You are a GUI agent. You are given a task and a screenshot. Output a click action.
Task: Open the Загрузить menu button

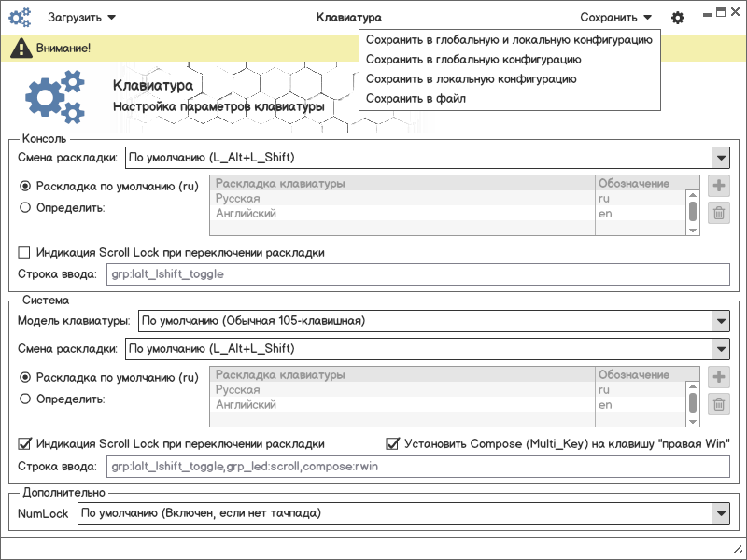tap(82, 17)
